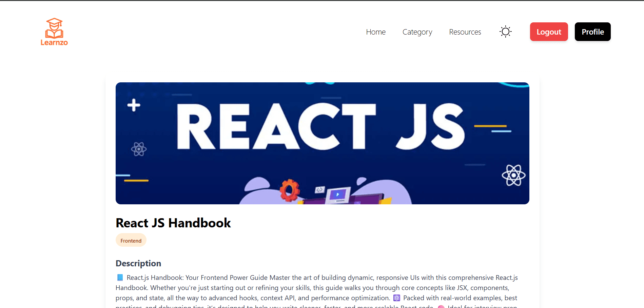
Task: Click the monitor with play button illustration
Action: pos(338,195)
